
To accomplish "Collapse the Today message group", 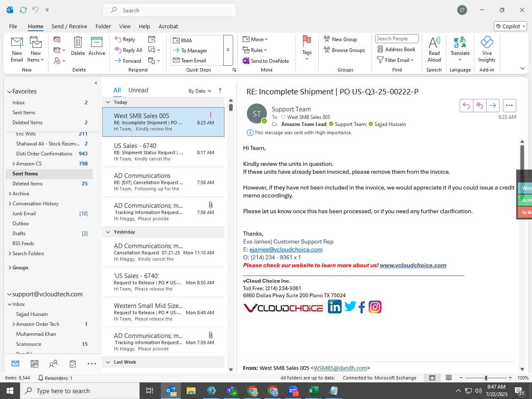I will coord(108,102).
